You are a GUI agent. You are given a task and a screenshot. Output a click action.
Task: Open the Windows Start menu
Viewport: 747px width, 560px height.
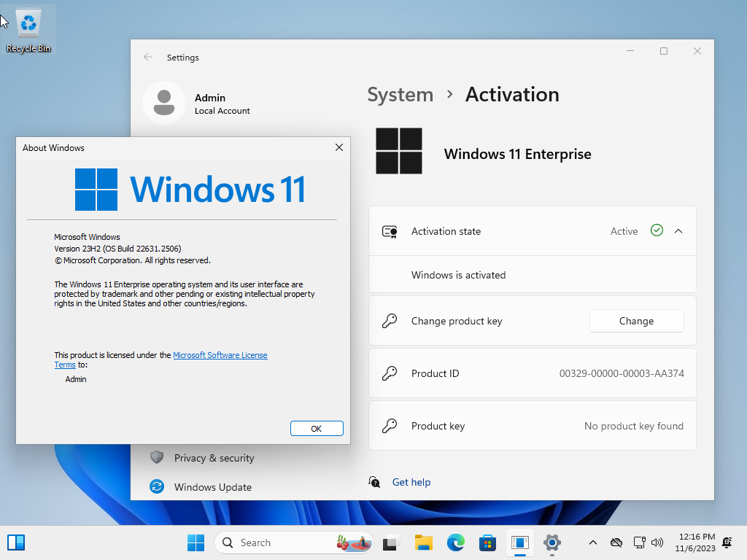pyautogui.click(x=196, y=542)
